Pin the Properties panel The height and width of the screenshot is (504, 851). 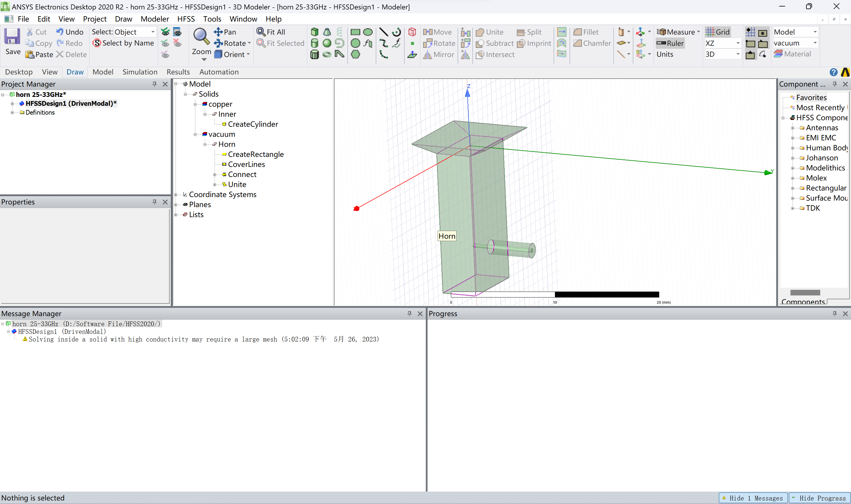155,202
